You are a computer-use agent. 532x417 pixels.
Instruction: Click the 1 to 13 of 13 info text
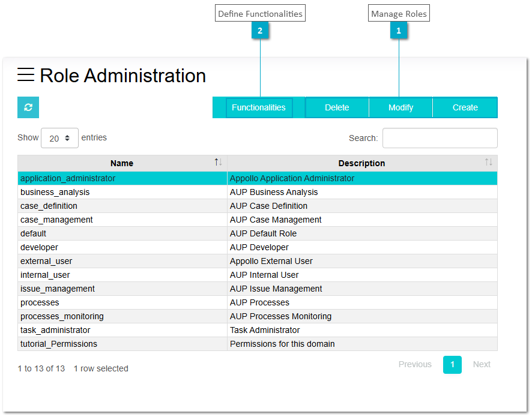click(41, 368)
